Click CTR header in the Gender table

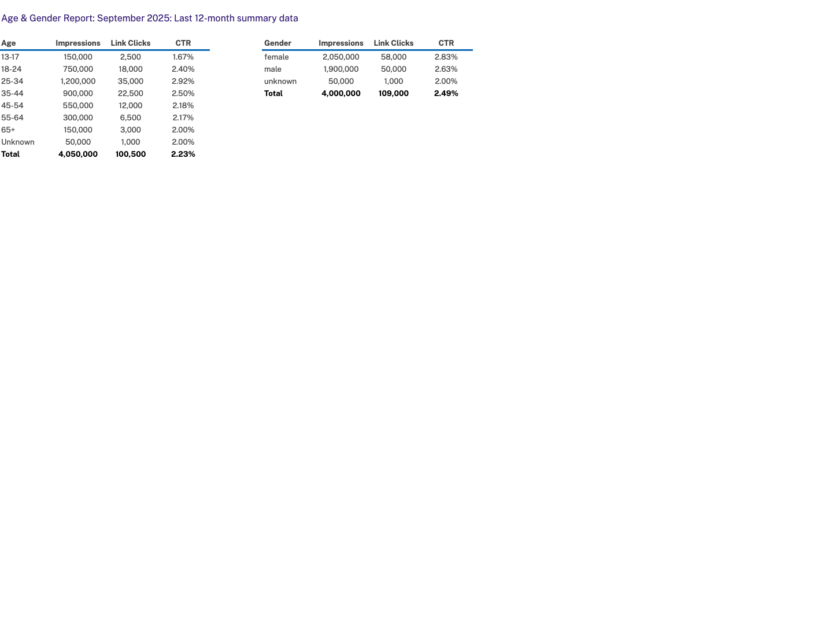446,43
